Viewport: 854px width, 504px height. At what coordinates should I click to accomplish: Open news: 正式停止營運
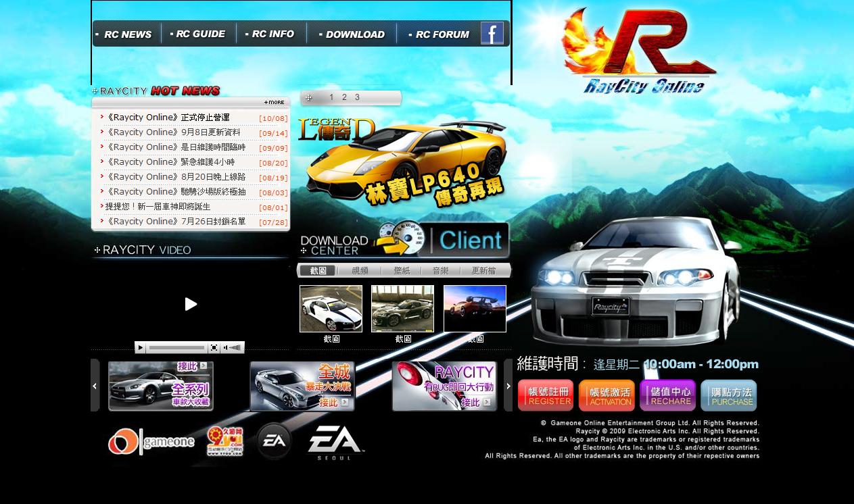[x=168, y=118]
